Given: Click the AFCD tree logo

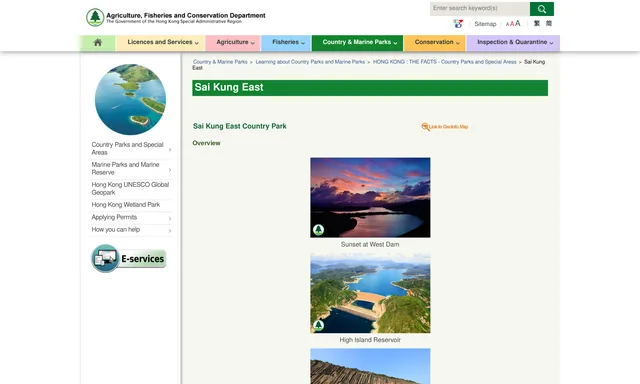Looking at the screenshot, I should [95, 18].
